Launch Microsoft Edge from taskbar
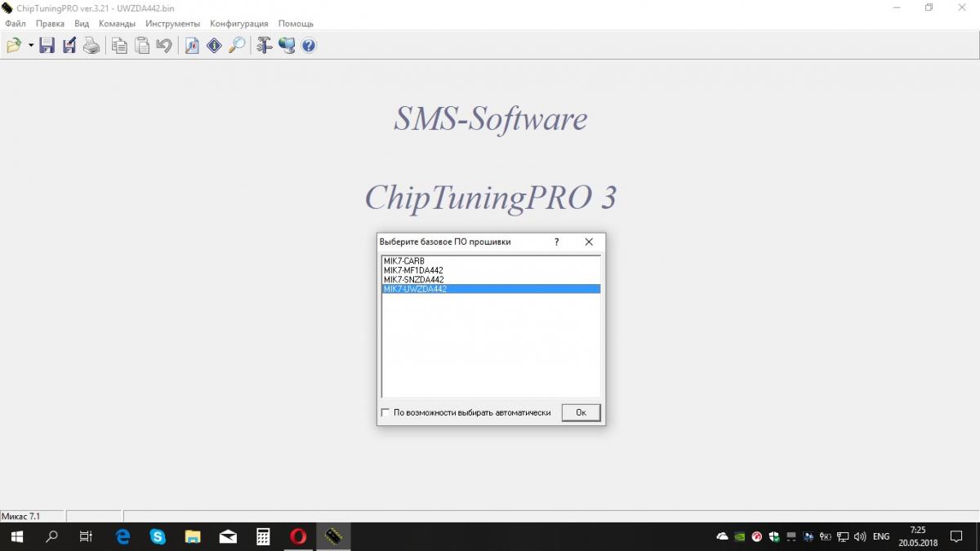 coord(122,537)
